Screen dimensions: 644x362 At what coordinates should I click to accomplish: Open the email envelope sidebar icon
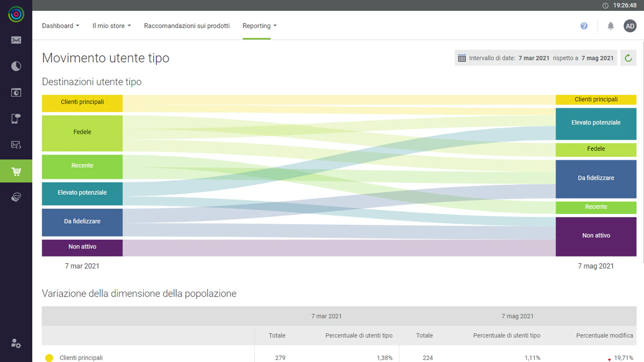coord(16,40)
